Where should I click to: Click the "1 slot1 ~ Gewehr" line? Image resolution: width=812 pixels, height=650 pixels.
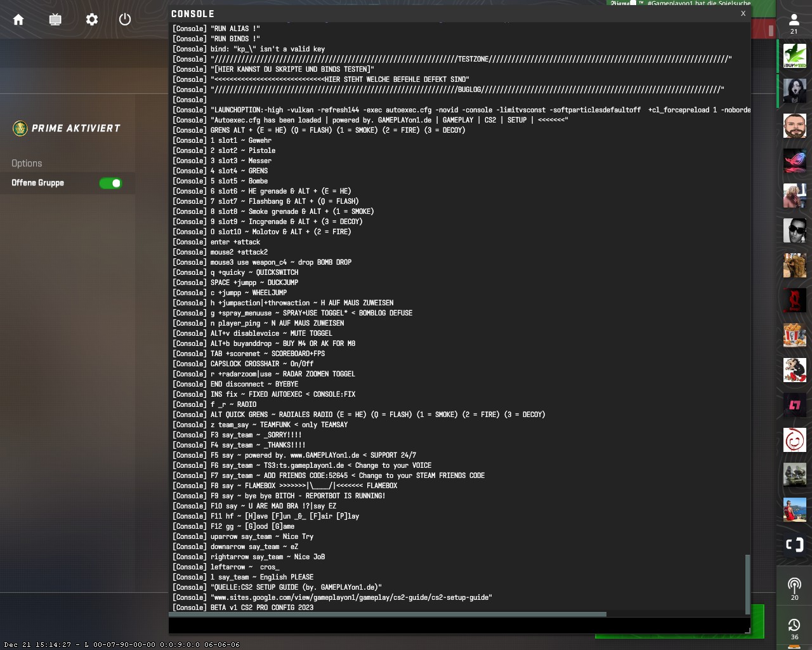[x=222, y=140]
